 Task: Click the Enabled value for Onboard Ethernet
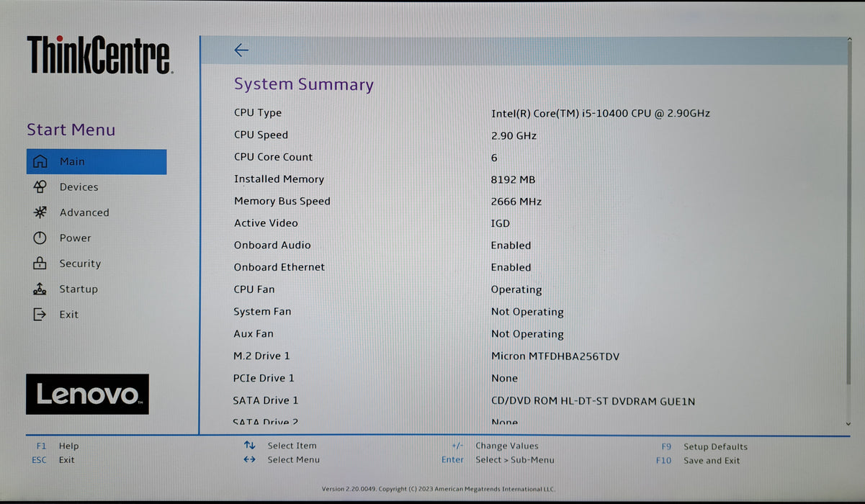pyautogui.click(x=511, y=268)
